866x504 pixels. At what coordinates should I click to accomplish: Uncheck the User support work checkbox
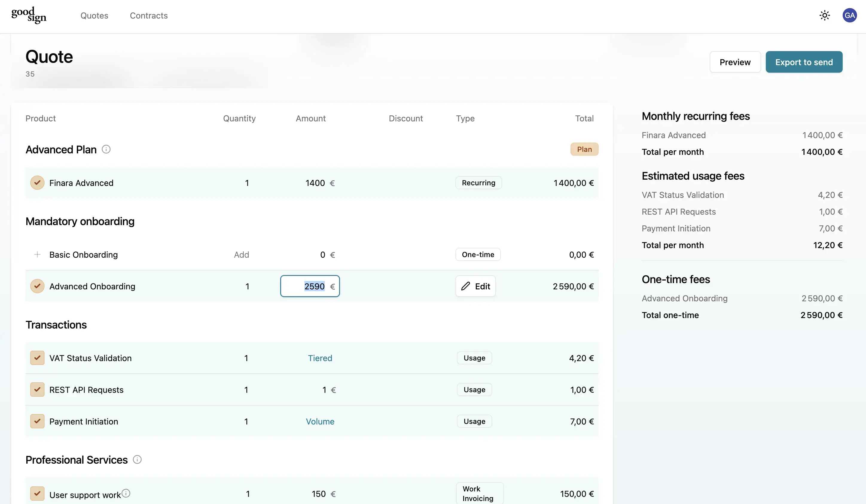[x=37, y=494]
